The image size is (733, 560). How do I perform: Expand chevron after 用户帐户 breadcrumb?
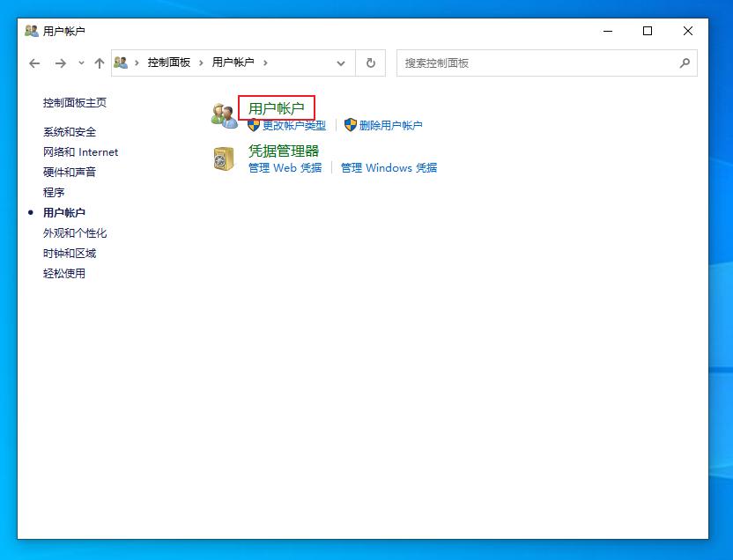tap(265, 63)
